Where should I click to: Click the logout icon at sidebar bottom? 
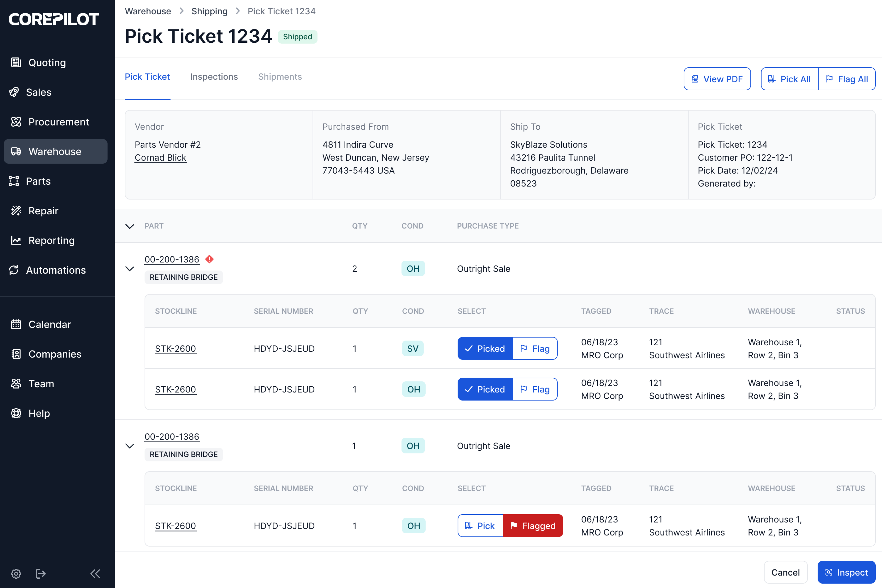41,573
